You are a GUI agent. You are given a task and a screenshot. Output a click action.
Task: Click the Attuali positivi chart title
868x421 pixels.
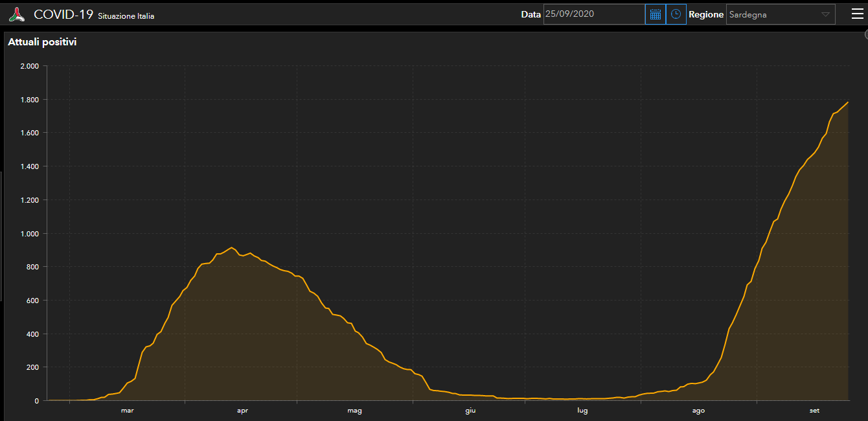(x=42, y=42)
